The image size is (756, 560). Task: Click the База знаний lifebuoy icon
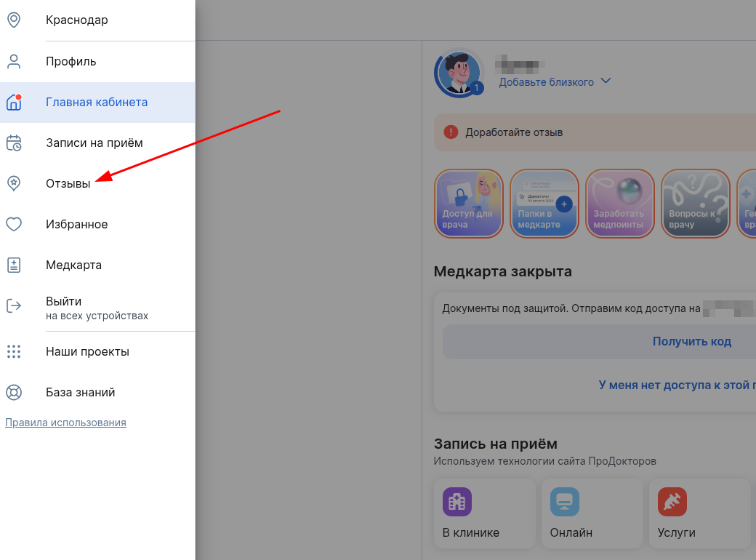(x=14, y=392)
